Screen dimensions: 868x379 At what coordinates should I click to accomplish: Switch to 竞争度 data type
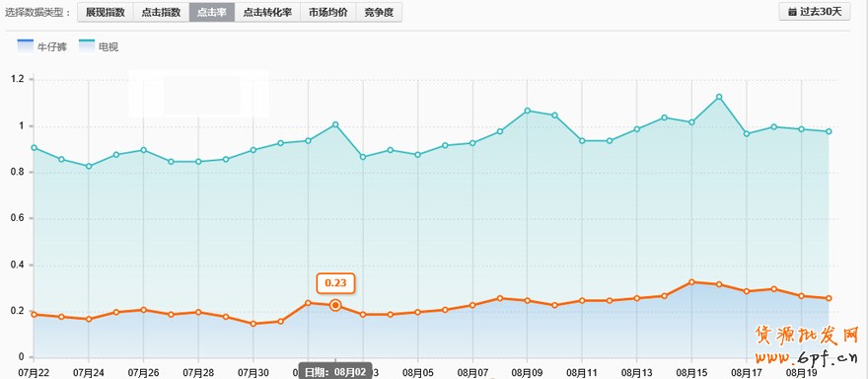coord(379,12)
